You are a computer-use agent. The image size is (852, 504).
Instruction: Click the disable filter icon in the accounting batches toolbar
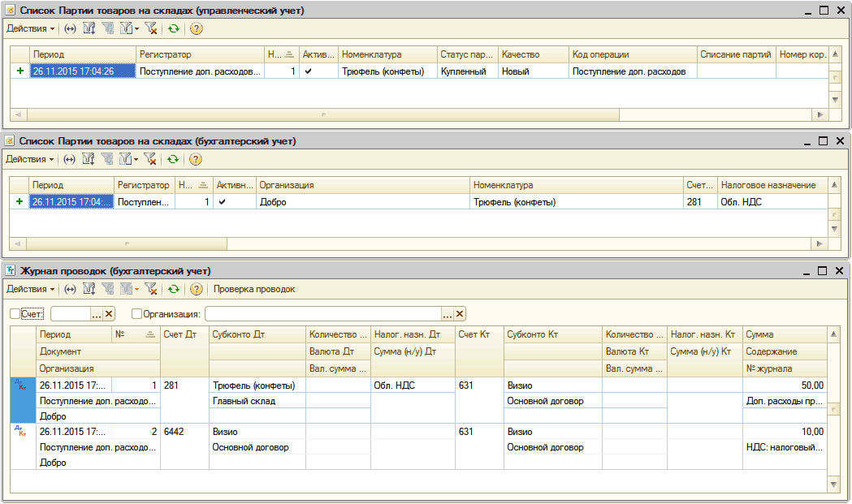pyautogui.click(x=150, y=159)
